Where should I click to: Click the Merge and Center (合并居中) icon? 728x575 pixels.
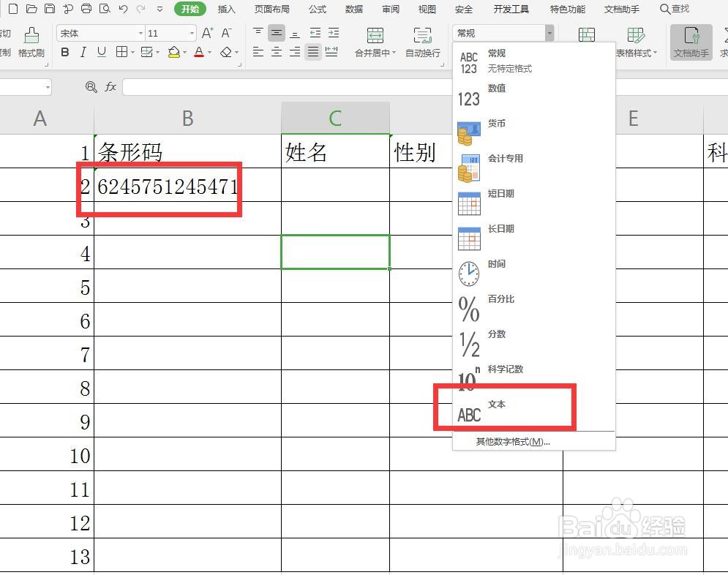[375, 34]
